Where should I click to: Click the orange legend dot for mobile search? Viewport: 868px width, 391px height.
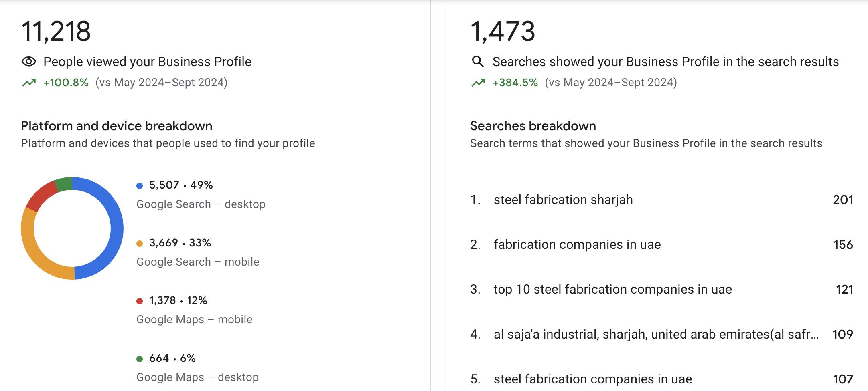pos(140,243)
